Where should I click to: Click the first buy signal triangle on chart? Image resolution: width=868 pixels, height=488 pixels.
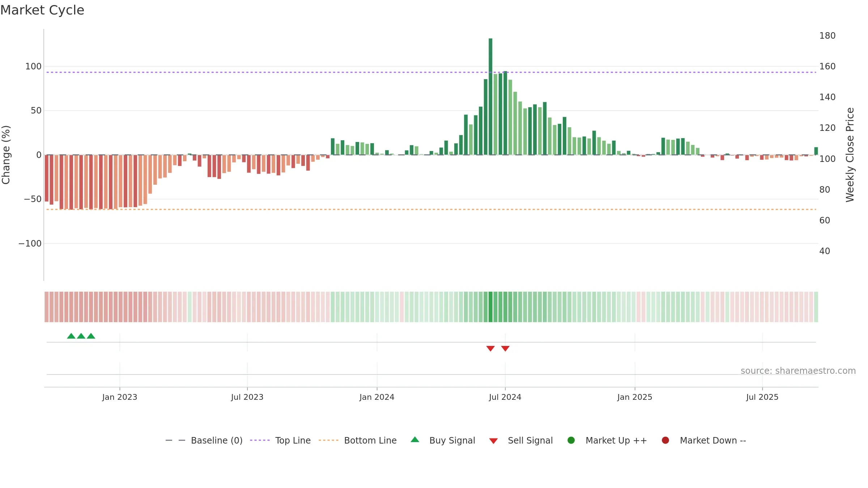click(71, 336)
